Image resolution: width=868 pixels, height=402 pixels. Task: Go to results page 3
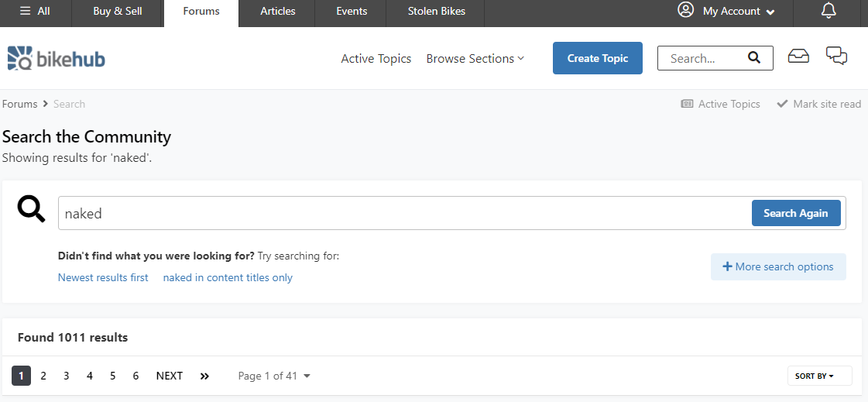point(67,376)
